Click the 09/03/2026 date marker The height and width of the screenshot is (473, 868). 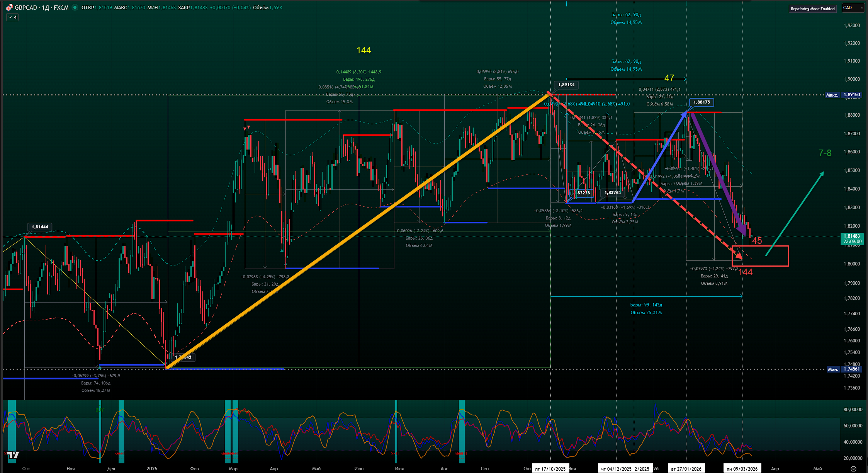[742, 469]
